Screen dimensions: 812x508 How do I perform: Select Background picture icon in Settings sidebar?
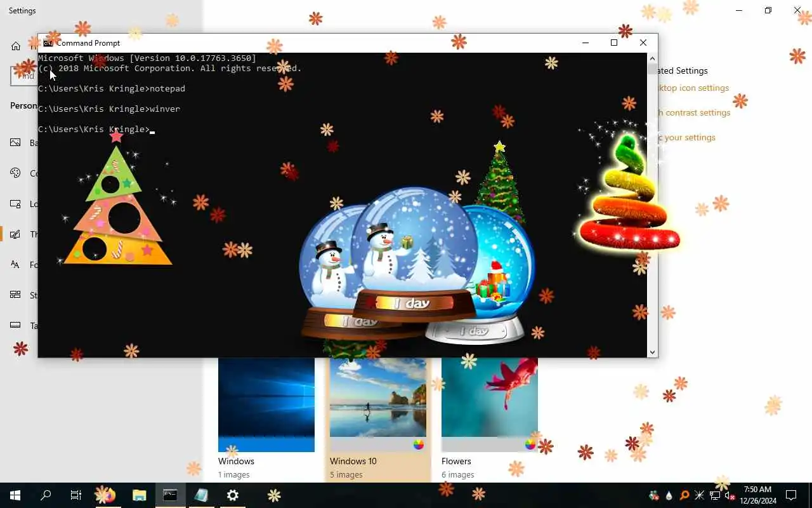pos(16,143)
